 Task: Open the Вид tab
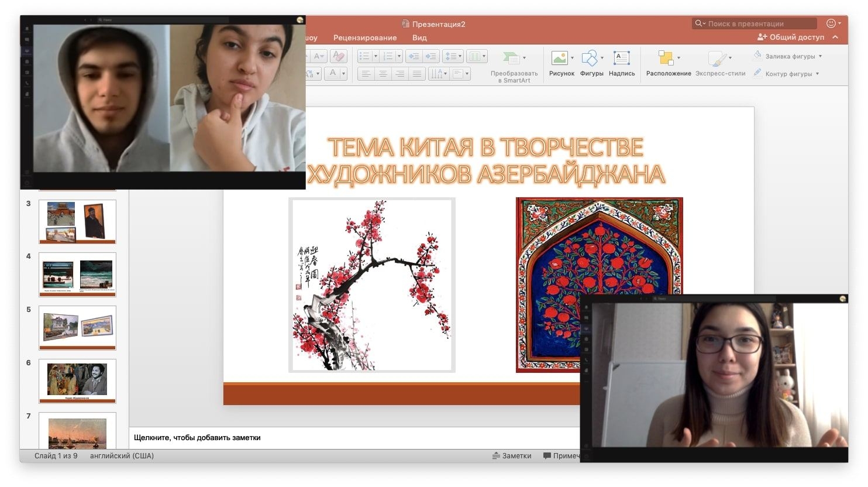click(x=419, y=37)
